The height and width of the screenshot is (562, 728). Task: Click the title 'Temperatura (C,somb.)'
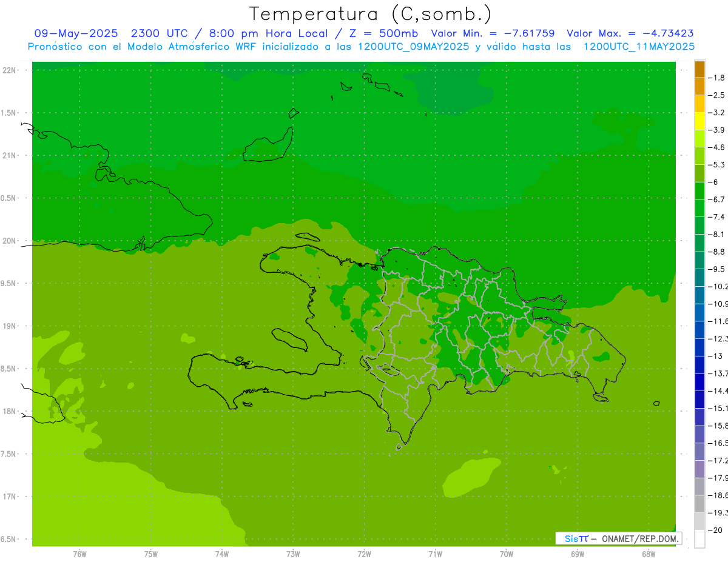tap(371, 14)
